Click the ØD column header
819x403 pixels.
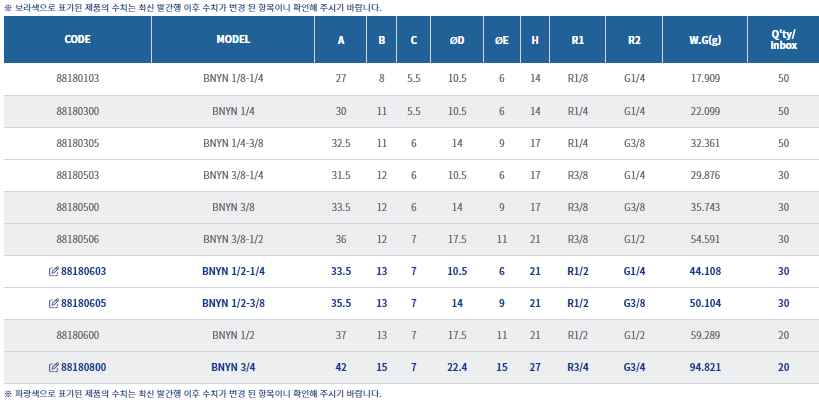click(x=457, y=41)
